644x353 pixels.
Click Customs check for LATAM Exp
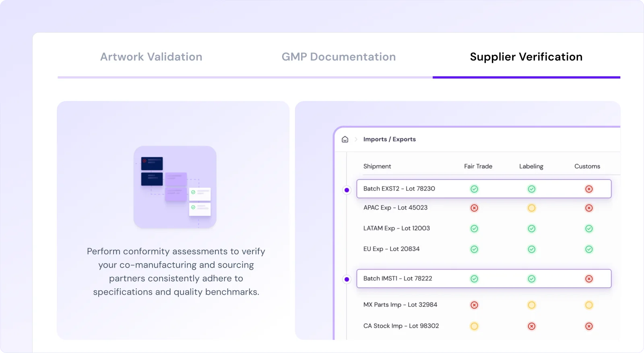589,228
